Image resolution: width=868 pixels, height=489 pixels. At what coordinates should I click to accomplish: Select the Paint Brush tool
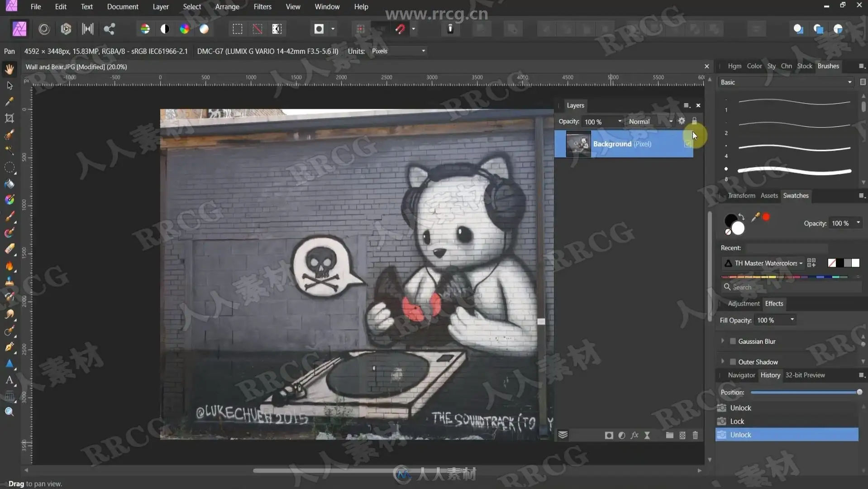click(10, 216)
